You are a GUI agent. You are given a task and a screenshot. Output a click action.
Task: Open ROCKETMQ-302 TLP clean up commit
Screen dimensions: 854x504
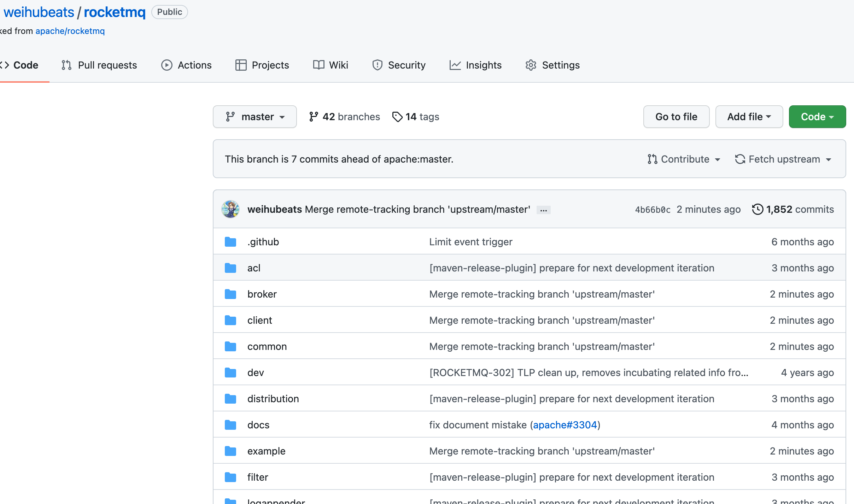pyautogui.click(x=589, y=373)
